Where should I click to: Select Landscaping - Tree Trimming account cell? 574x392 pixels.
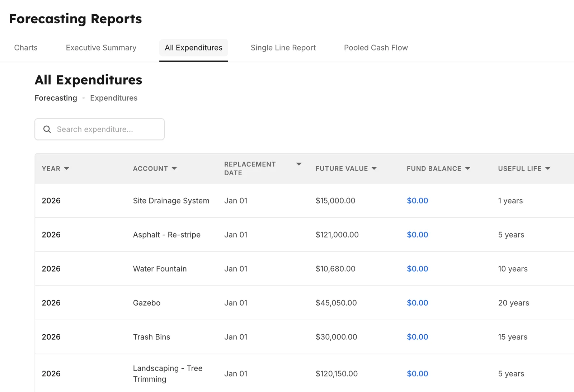[168, 374]
